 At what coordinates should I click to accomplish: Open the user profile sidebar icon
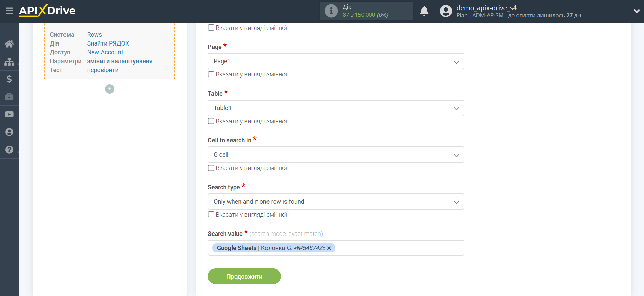point(9,132)
